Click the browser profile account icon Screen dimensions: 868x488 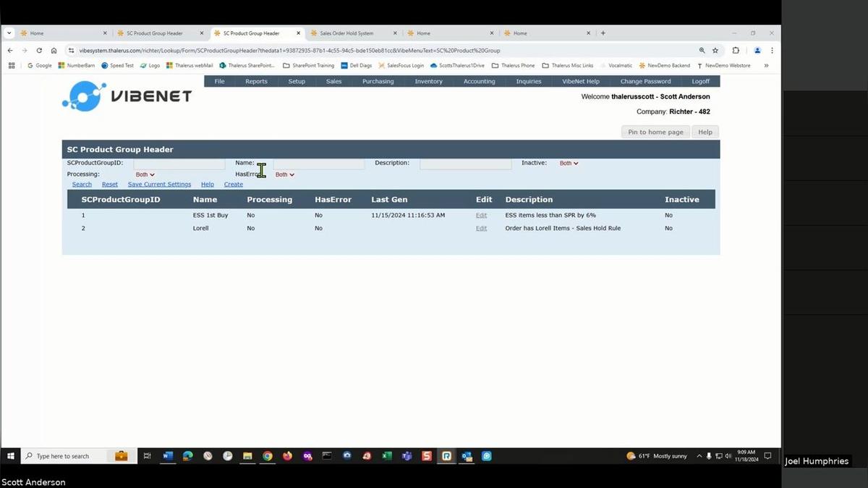[757, 51]
